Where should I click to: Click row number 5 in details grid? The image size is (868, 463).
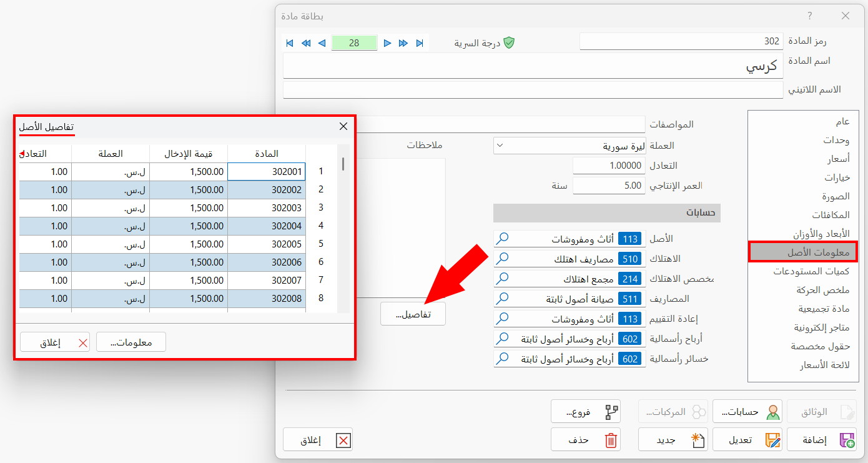[321, 244]
